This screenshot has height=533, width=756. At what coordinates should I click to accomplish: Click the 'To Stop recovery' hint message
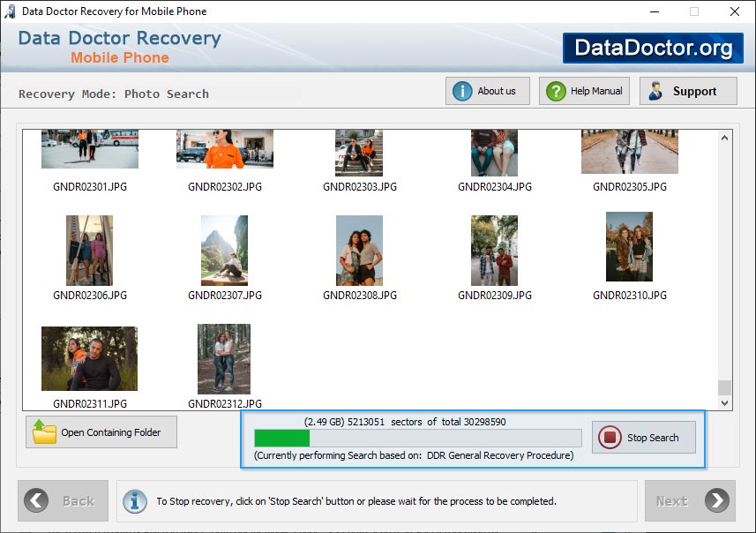tap(356, 501)
